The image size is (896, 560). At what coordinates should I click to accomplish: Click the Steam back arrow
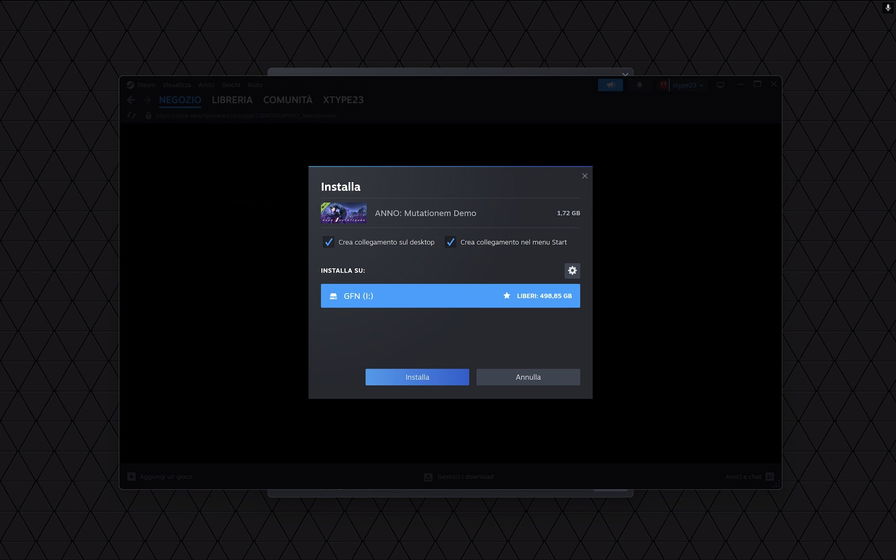tap(131, 100)
